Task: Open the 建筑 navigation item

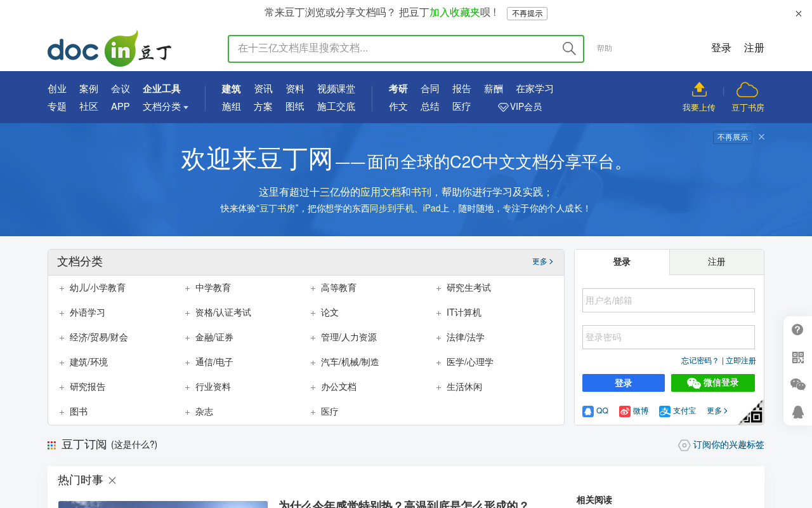Action: coord(231,90)
